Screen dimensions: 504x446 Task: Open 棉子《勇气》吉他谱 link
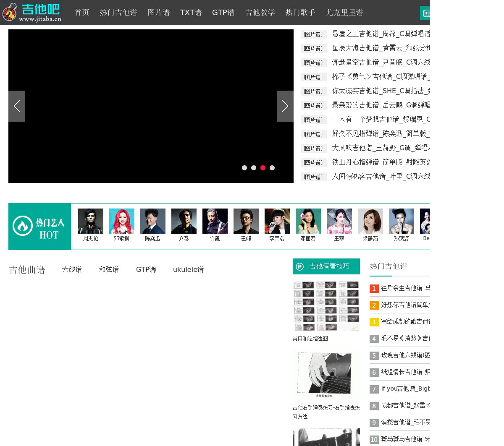click(381, 76)
